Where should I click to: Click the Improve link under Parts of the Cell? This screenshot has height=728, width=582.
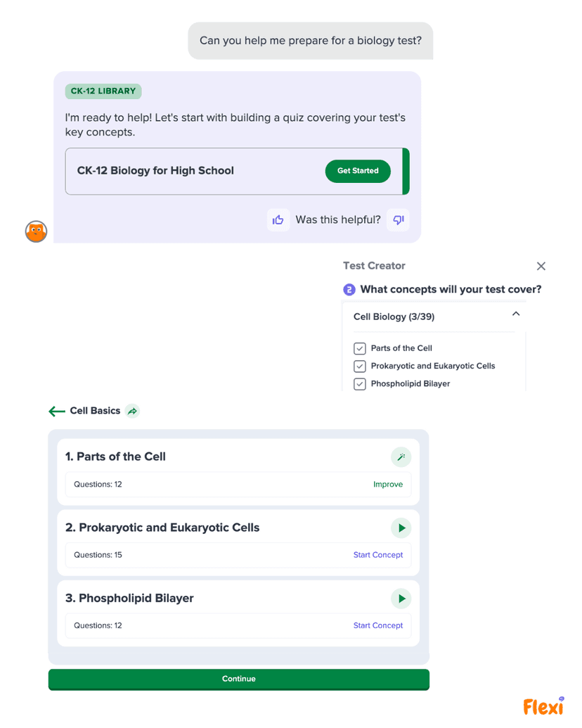[x=388, y=484]
